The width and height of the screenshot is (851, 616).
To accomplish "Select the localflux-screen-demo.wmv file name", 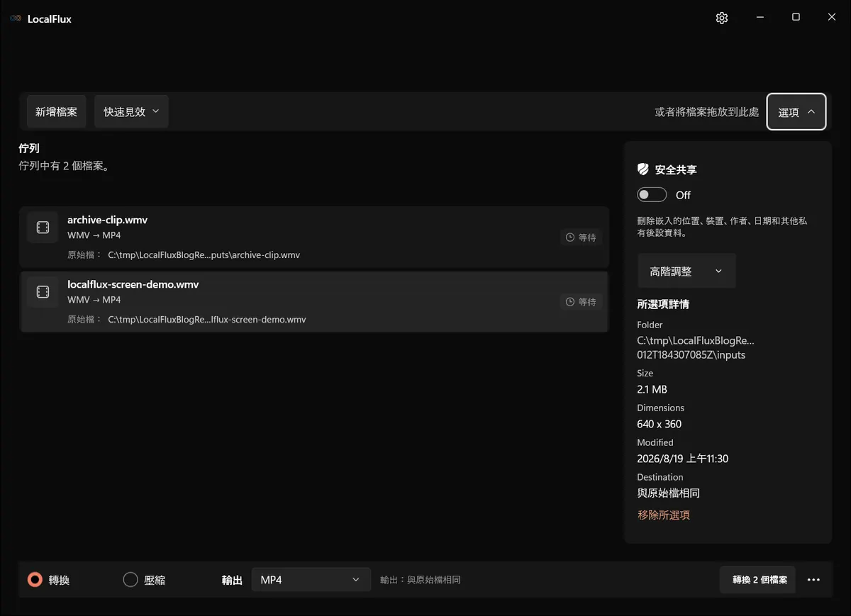I will point(133,284).
